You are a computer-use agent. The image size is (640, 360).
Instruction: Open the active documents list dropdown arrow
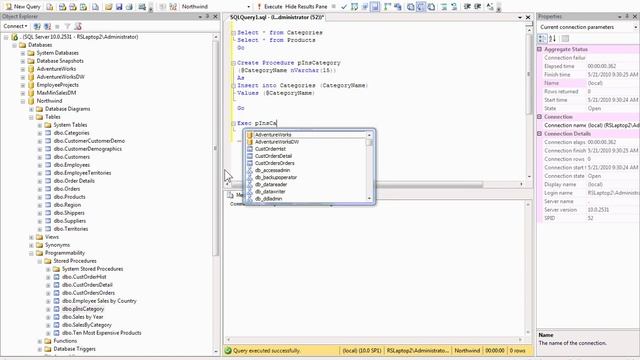tap(519, 17)
